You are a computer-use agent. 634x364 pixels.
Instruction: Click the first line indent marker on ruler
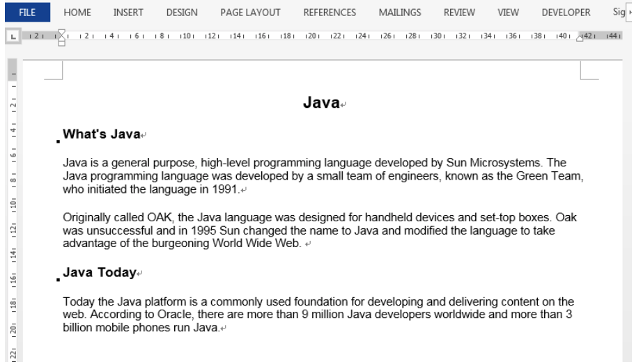click(x=61, y=32)
